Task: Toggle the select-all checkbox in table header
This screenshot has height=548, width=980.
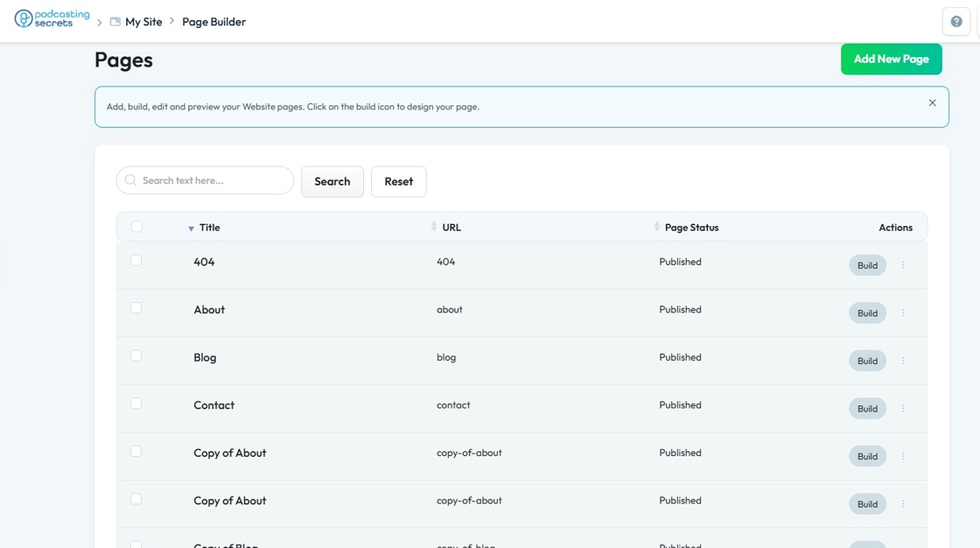Action: (x=136, y=227)
